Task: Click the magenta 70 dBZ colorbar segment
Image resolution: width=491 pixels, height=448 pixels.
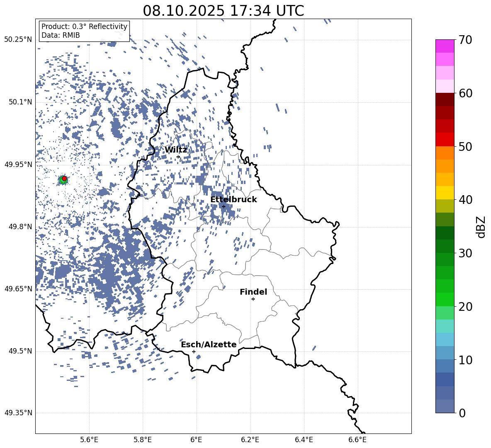Action: point(445,46)
